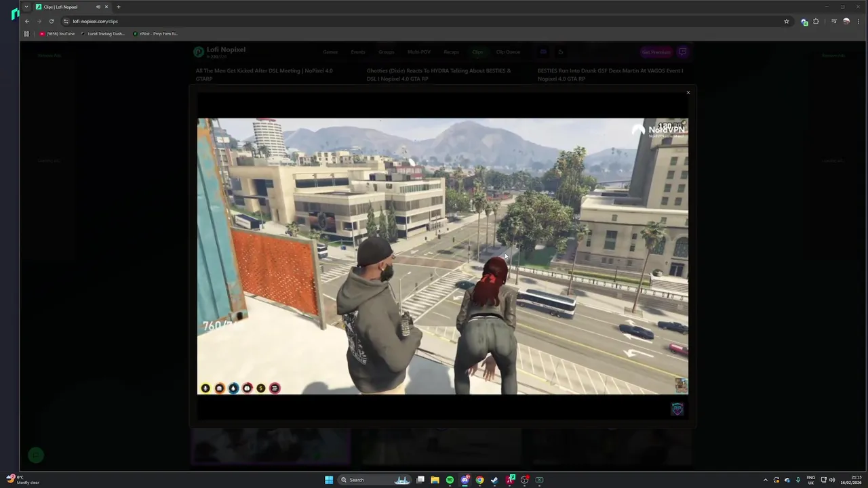Screen dimensions: 868x488
Task: Open the Events nav item
Action: (x=358, y=52)
